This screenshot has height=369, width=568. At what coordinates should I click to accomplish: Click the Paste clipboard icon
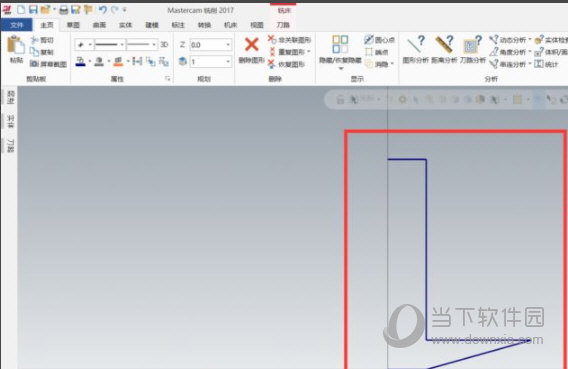(16, 45)
